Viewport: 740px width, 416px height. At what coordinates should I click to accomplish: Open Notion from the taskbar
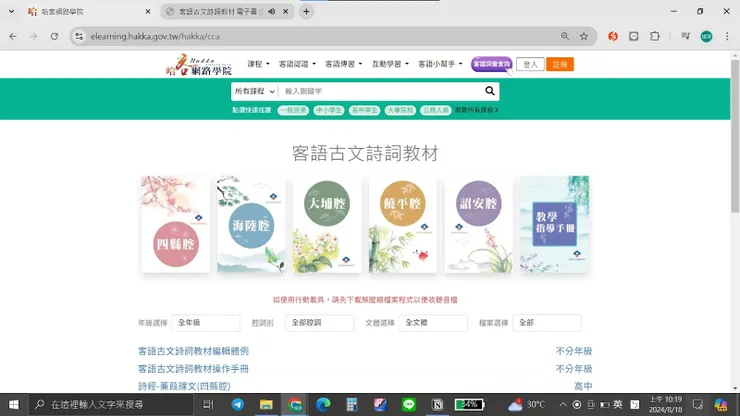[437, 405]
